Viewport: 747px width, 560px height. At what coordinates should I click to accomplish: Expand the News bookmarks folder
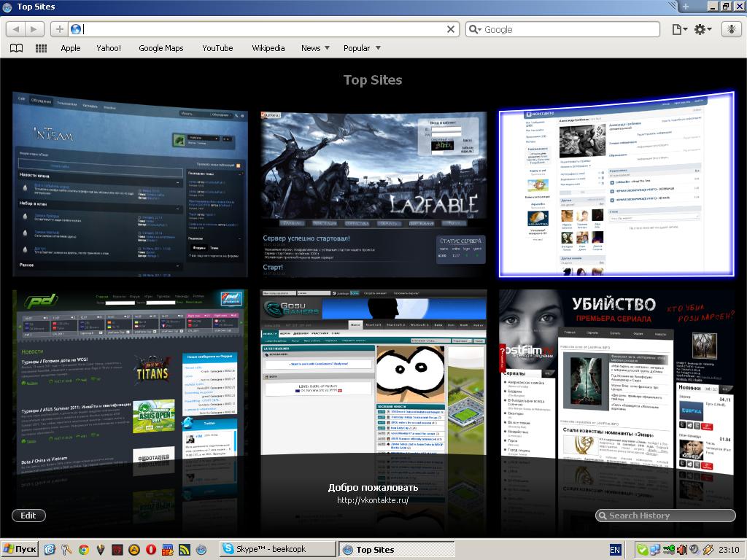[x=315, y=48]
